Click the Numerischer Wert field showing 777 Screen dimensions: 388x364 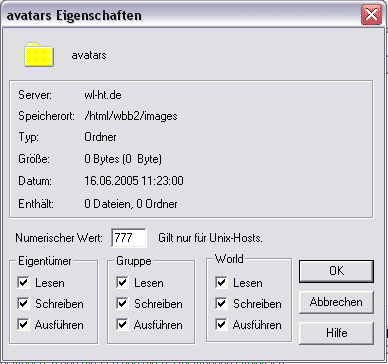tap(129, 238)
